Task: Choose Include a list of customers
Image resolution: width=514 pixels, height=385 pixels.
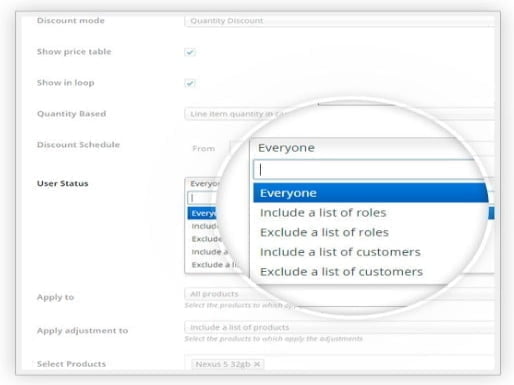Action: pos(340,252)
